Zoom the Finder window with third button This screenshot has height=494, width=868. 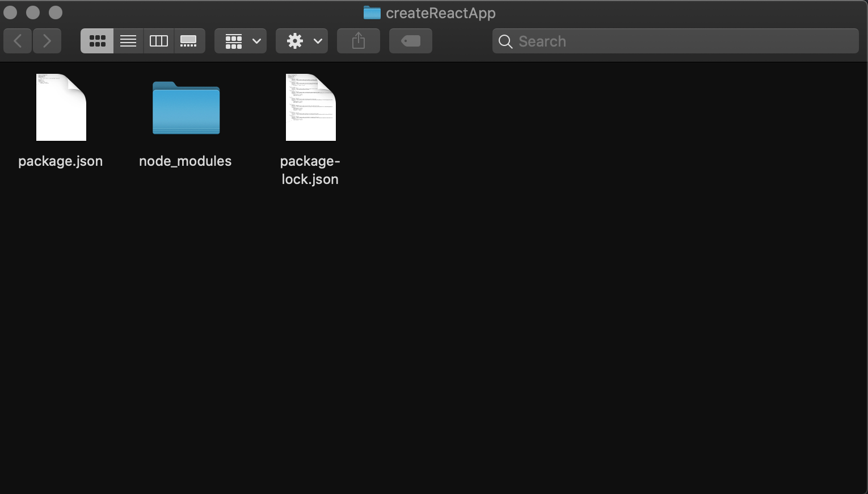(56, 12)
